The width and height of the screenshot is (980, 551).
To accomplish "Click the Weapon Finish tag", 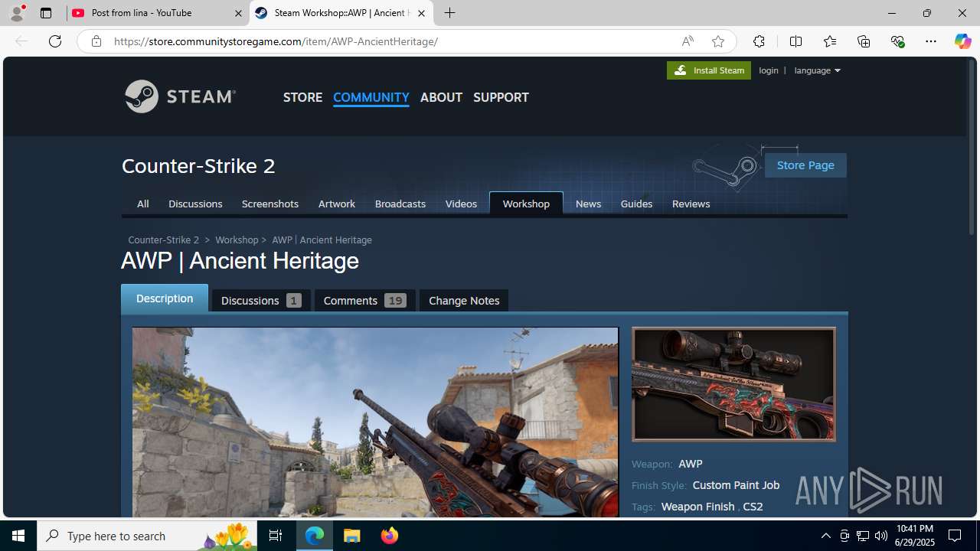I will [x=697, y=507].
